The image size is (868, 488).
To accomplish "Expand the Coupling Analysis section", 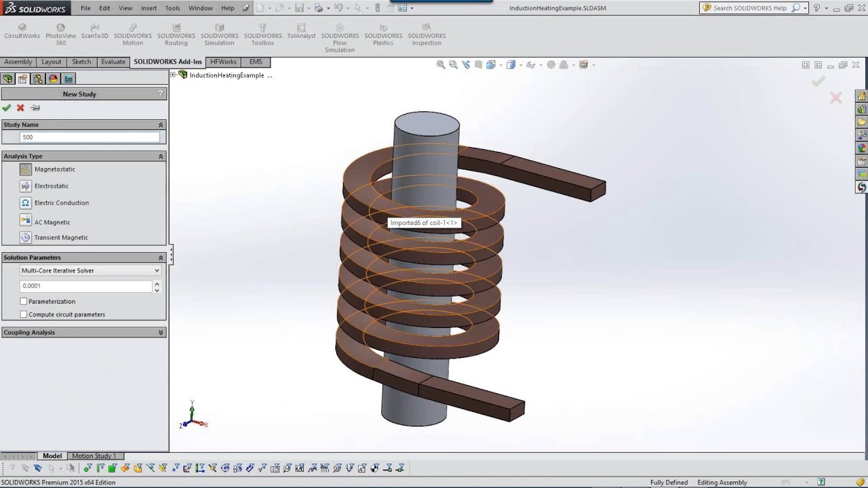I will 161,332.
